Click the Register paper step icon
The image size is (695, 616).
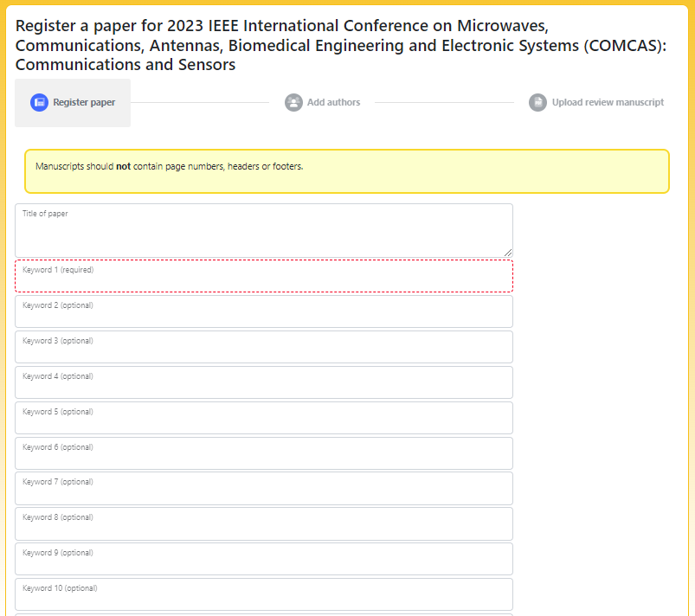click(39, 102)
